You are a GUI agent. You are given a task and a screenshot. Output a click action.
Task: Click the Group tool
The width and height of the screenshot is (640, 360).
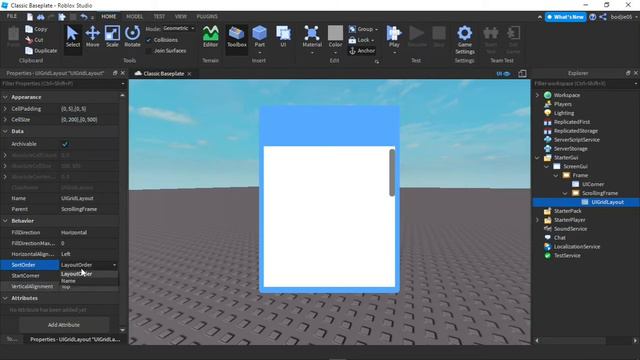tap(363, 29)
